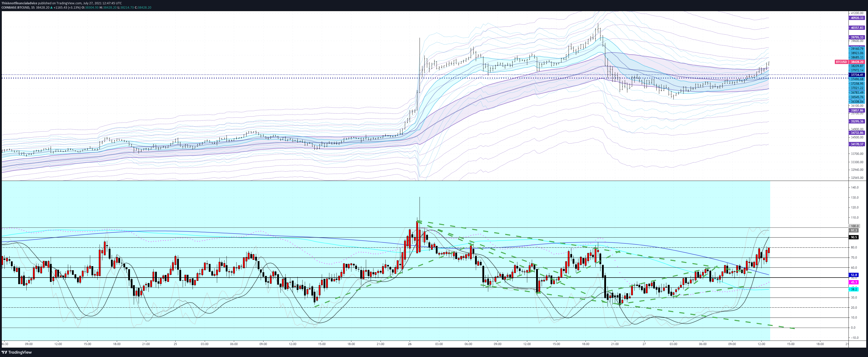The image size is (868, 357).
Task: Open the TradingView.com link in header
Action: pos(69,3)
